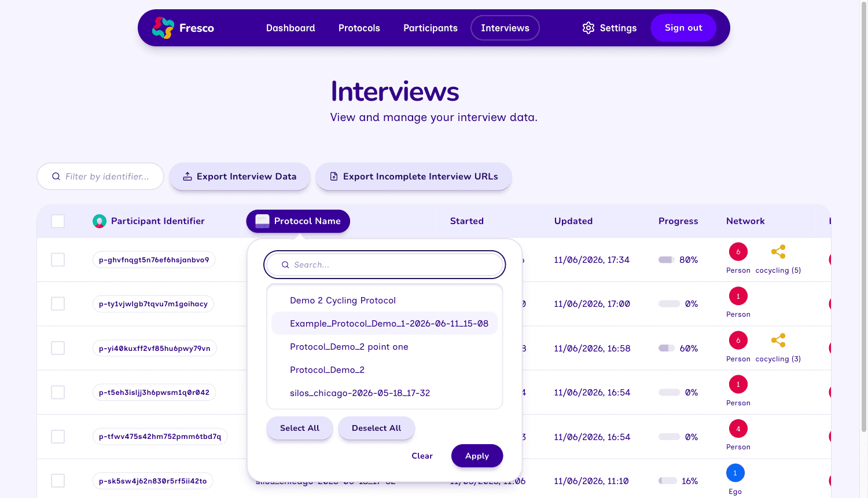Click the file icon on Export Incomplete Interview URLs
The width and height of the screenshot is (868, 498).
click(x=334, y=177)
